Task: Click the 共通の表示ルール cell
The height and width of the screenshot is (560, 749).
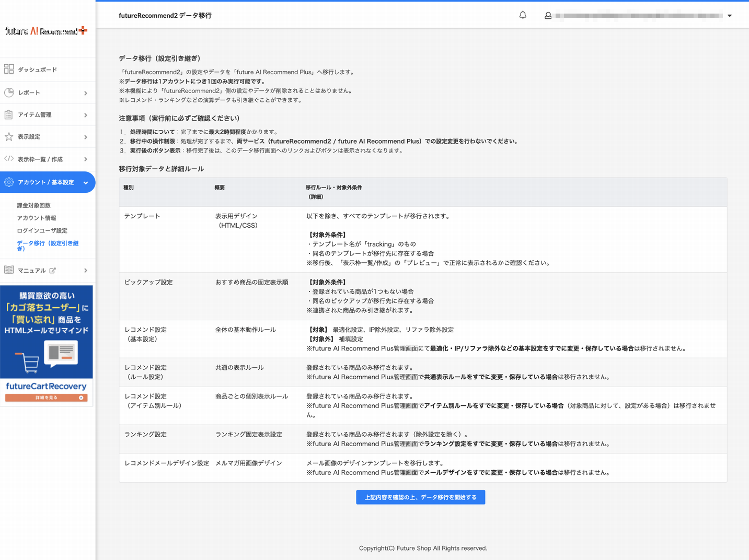Action: (239, 368)
